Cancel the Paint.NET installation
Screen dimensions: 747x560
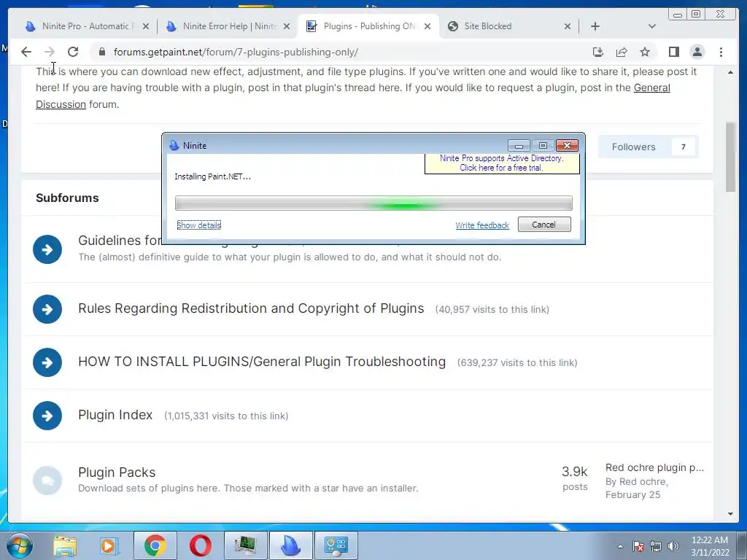[x=544, y=225]
